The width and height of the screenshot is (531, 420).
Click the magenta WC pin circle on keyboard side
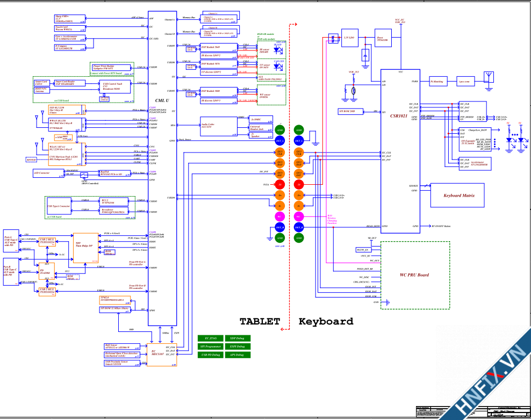pyautogui.click(x=299, y=216)
